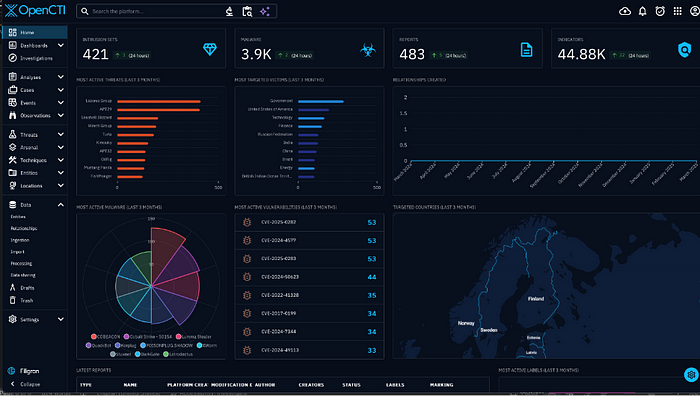Click the green Latrodectus legend marker
The image size is (700, 396).
(166, 354)
